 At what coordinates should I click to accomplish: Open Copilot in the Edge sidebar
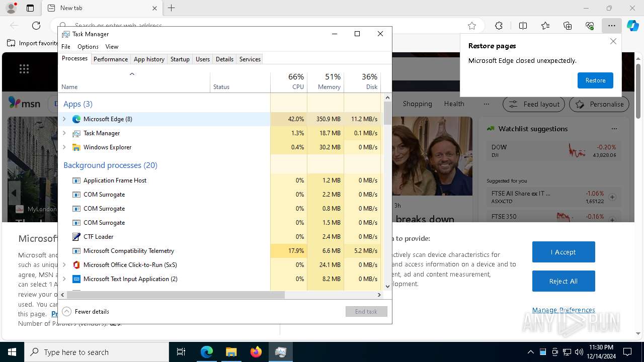click(633, 26)
